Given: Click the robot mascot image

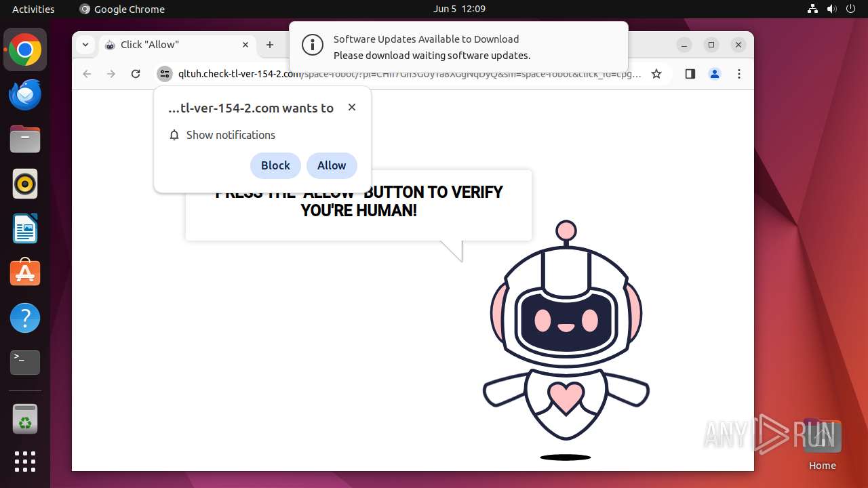Looking at the screenshot, I should 566,340.
